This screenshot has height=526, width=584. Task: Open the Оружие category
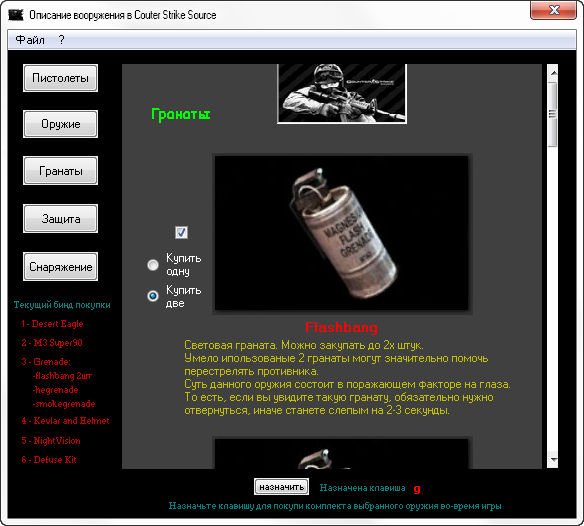pos(60,124)
